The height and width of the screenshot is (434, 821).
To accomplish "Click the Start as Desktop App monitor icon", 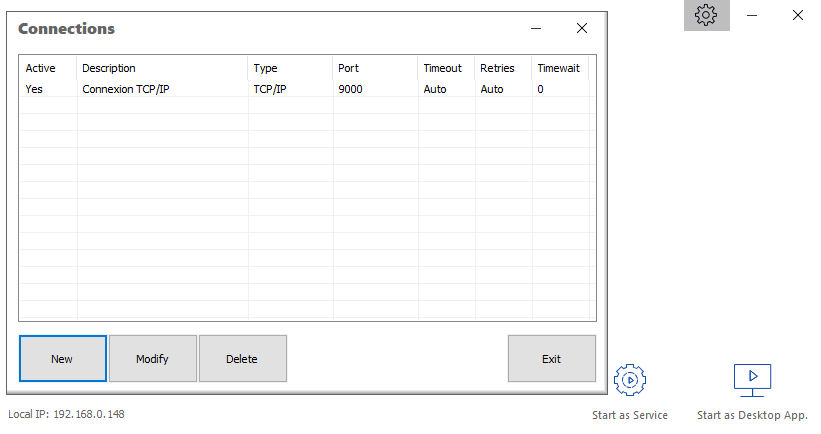I will coord(752,378).
